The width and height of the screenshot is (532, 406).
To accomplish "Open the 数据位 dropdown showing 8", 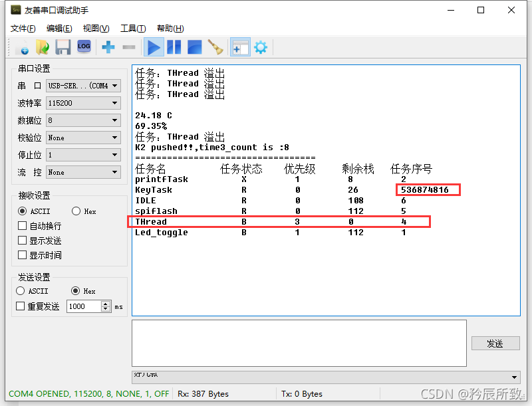I will click(x=84, y=120).
